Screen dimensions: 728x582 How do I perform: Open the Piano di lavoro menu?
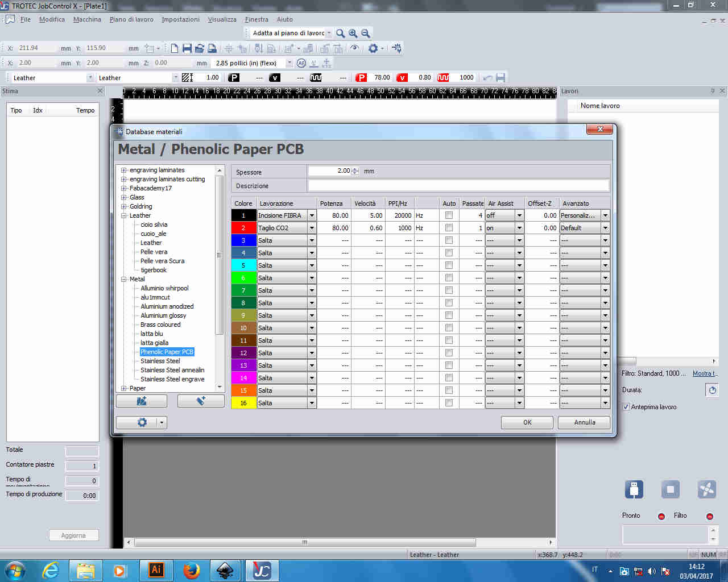tap(131, 19)
